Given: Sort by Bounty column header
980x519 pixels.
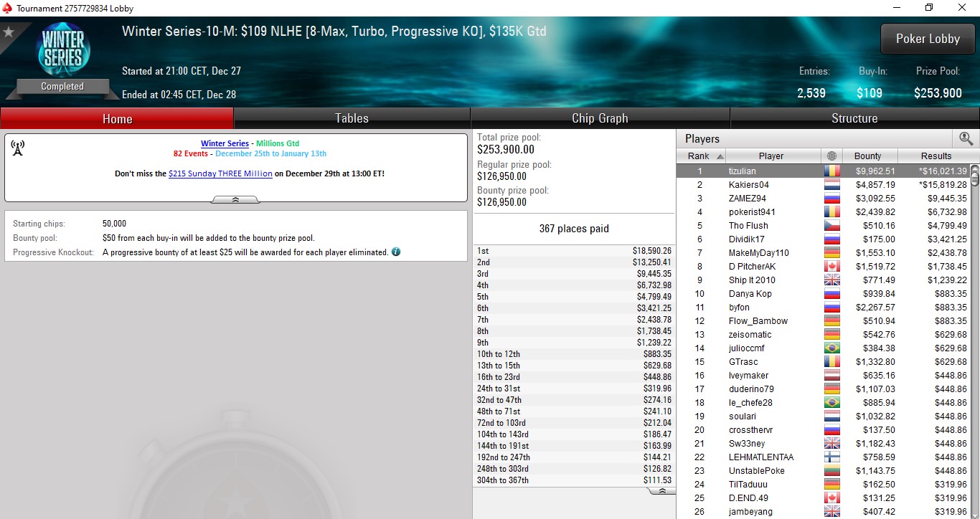Looking at the screenshot, I should click(867, 156).
